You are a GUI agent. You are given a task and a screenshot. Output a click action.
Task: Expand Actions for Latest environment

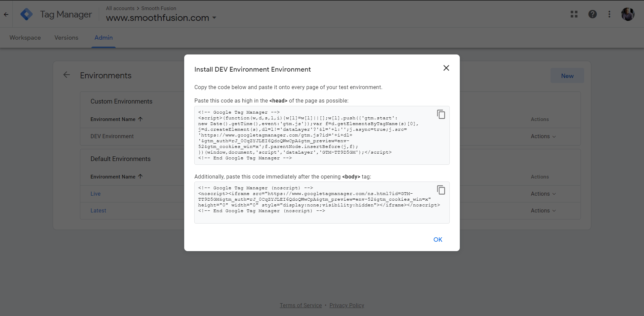[543, 210]
